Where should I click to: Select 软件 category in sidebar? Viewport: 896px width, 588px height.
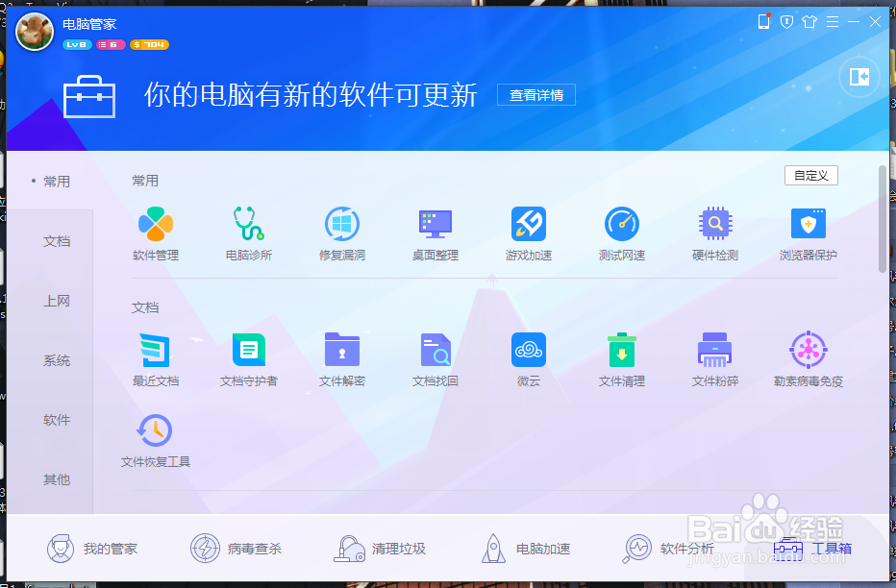tap(57, 420)
